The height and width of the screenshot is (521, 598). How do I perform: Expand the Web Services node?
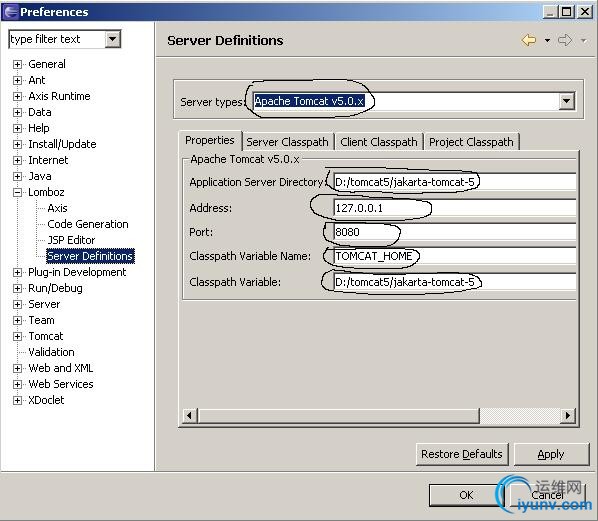pyautogui.click(x=17, y=384)
